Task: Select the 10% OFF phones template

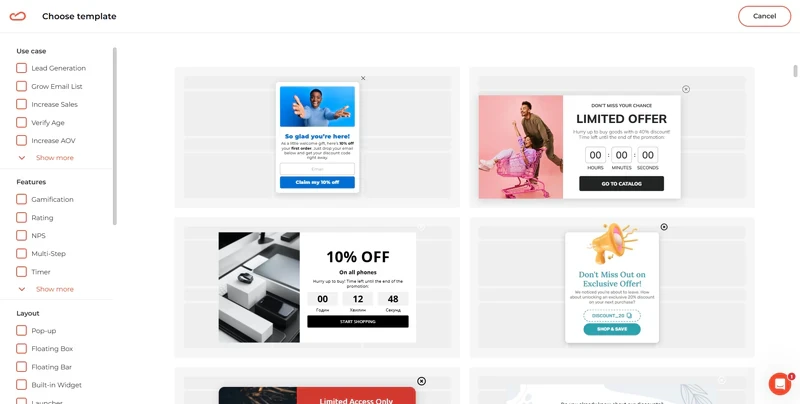Action: 317,287
